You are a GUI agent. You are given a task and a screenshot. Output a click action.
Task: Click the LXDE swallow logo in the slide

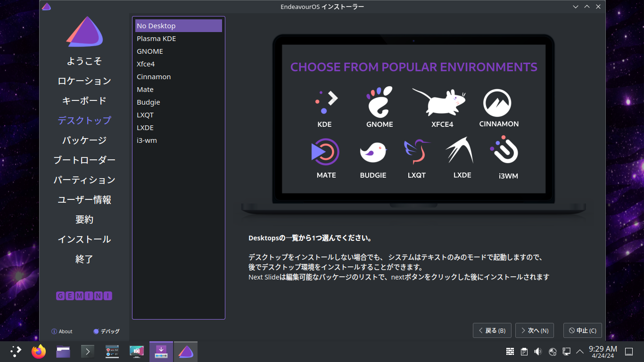460,150
